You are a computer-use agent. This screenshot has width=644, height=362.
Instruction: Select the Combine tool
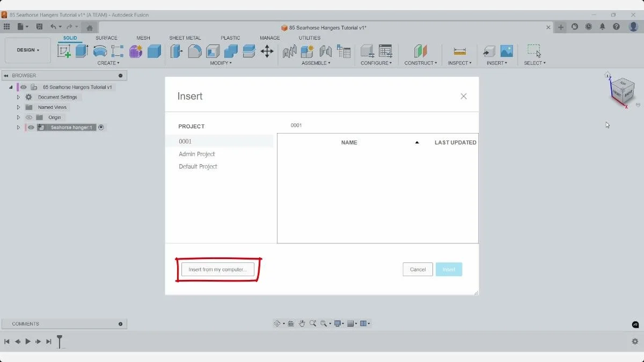(231, 51)
